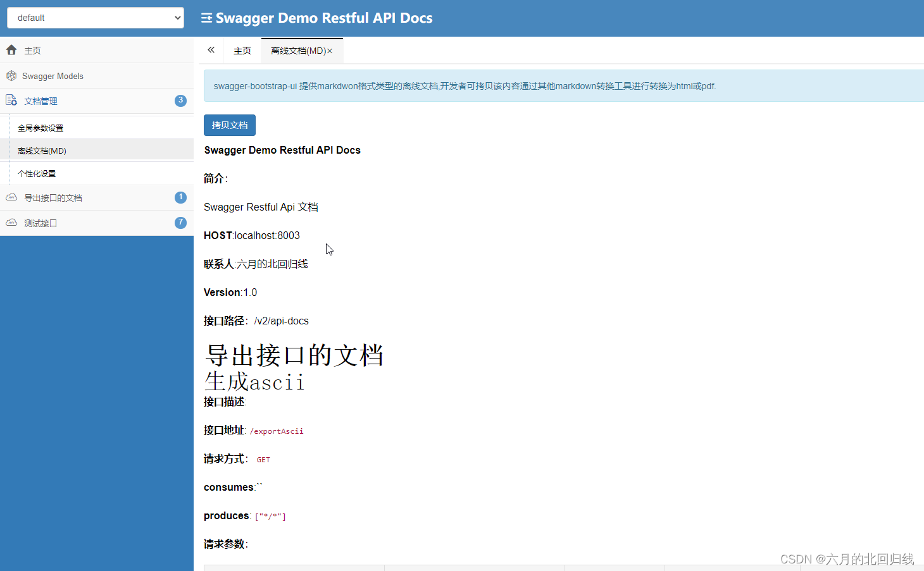The image size is (924, 571).
Task: Click the swagger logo icon before the header title
Action: pyautogui.click(x=206, y=18)
